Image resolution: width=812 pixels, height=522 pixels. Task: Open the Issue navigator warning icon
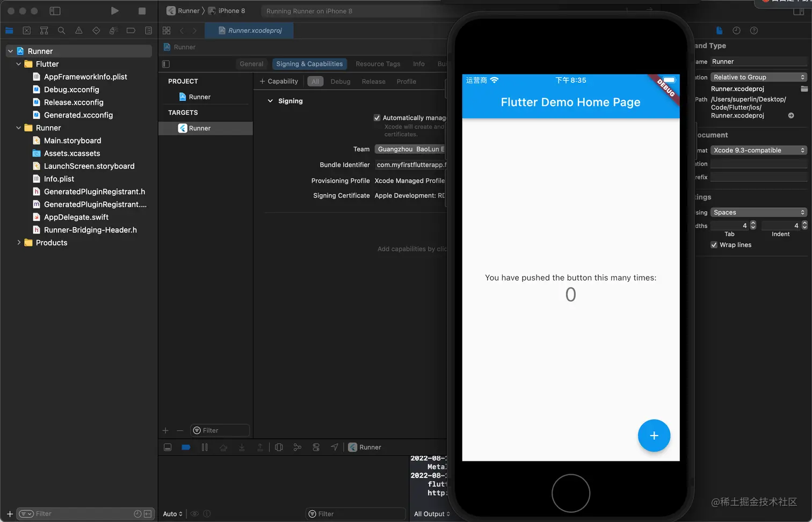[x=79, y=31]
